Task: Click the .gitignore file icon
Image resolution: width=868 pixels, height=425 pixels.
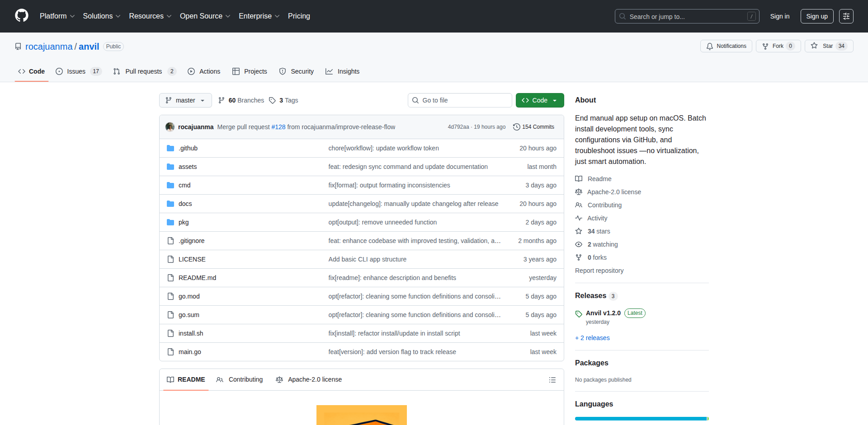Action: [x=170, y=241]
